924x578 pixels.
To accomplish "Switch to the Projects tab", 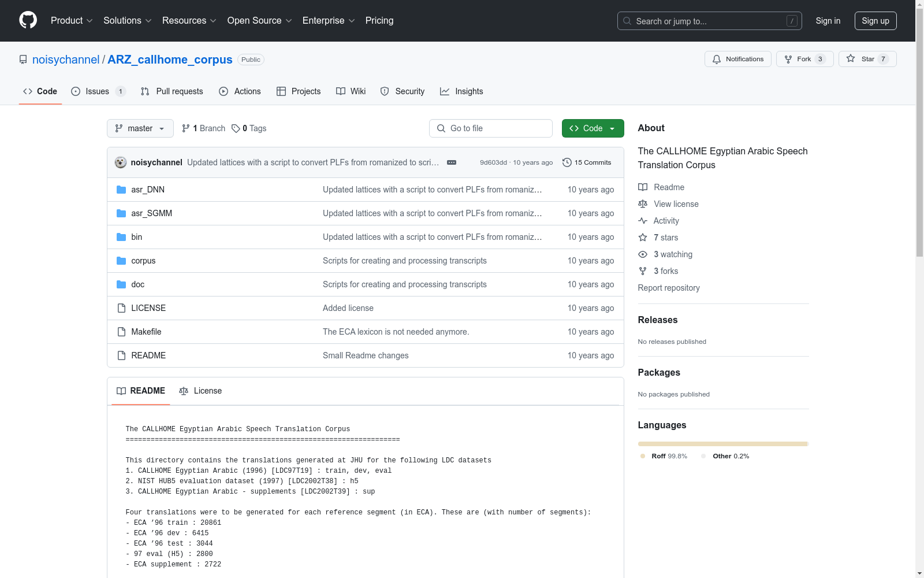I will click(x=299, y=91).
